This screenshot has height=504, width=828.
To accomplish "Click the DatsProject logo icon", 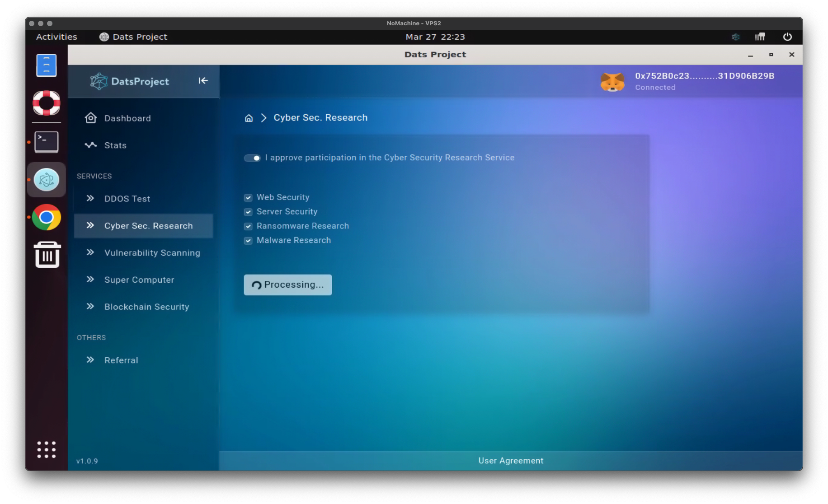I will 98,81.
